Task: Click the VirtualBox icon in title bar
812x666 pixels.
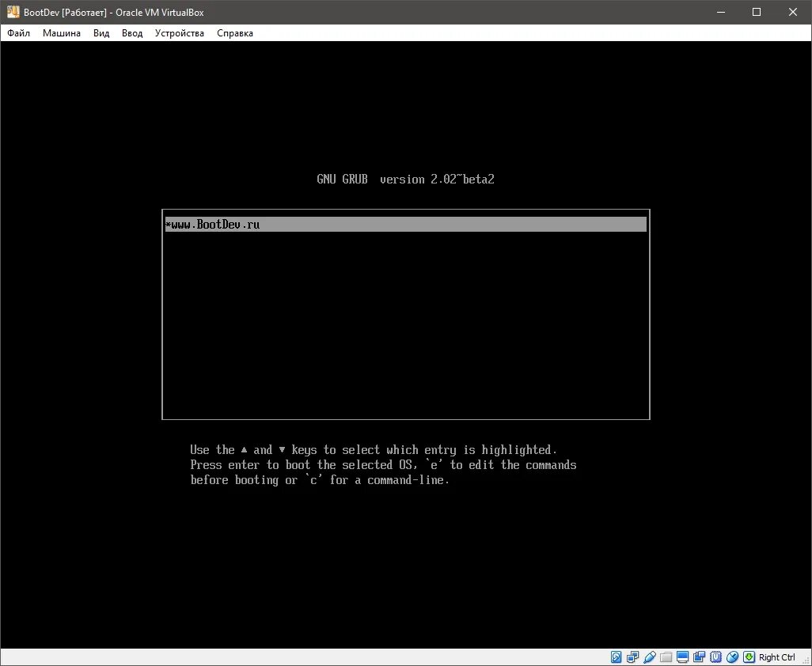Action: click(x=13, y=12)
